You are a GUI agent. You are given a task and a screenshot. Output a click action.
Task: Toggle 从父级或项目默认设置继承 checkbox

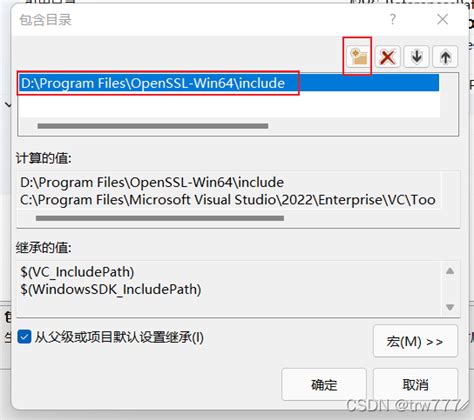pyautogui.click(x=24, y=337)
